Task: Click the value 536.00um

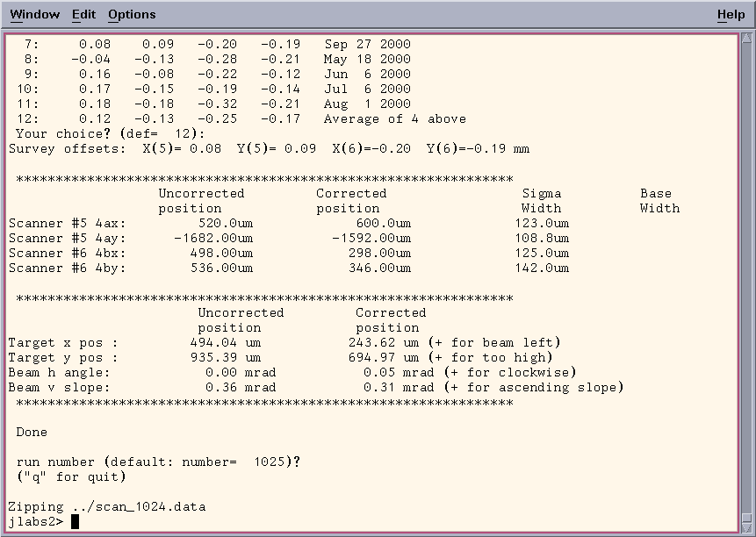Action: point(222,268)
